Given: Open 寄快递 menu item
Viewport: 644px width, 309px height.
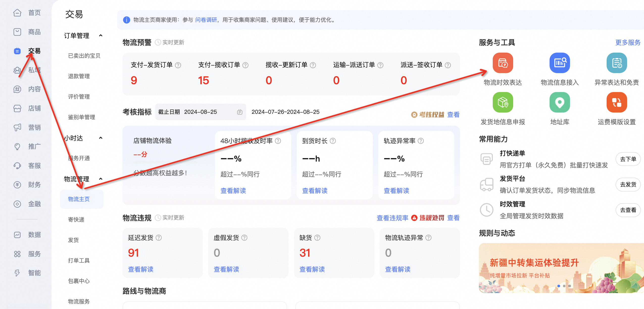Looking at the screenshot, I should pyautogui.click(x=76, y=219).
